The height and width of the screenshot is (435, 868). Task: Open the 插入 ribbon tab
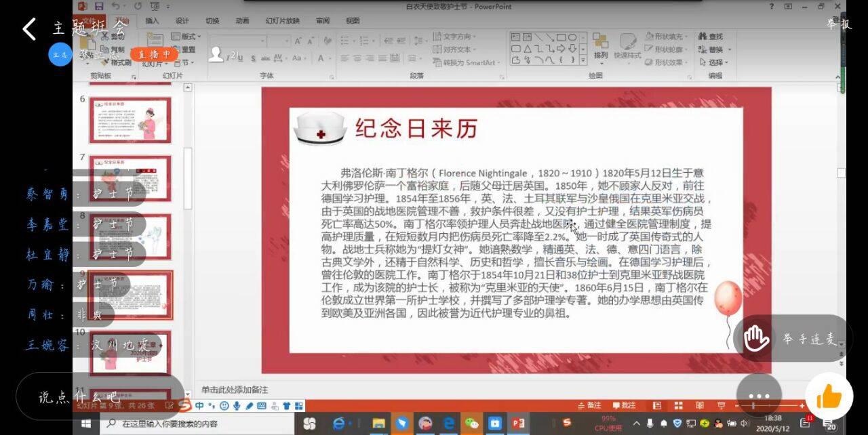pos(153,20)
